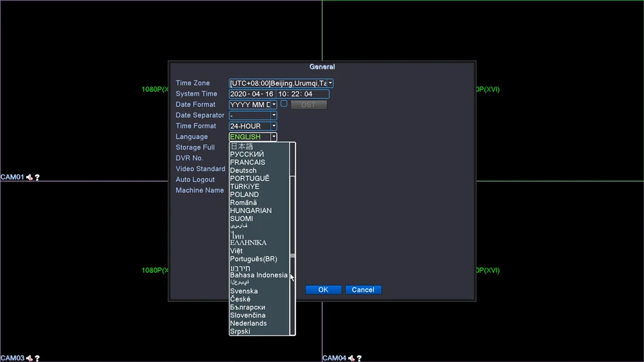This screenshot has width=644, height=362.
Task: Click CAM03 muted speaker icon
Action: pyautogui.click(x=29, y=359)
